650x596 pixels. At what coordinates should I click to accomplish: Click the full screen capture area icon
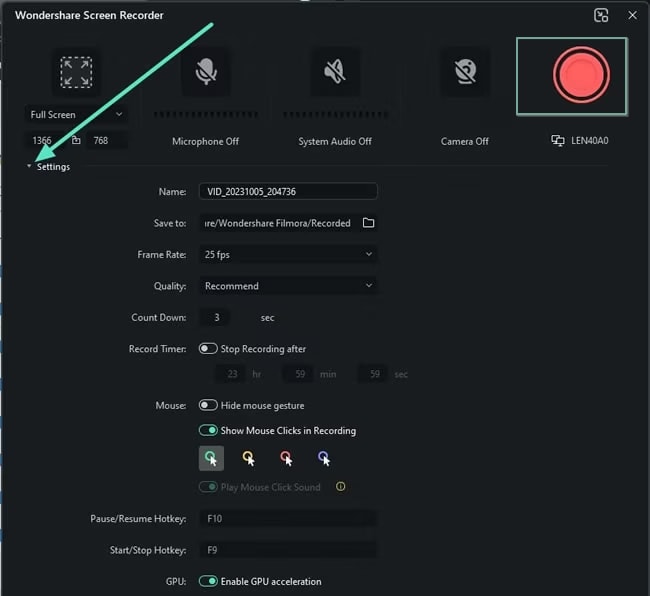tap(76, 72)
